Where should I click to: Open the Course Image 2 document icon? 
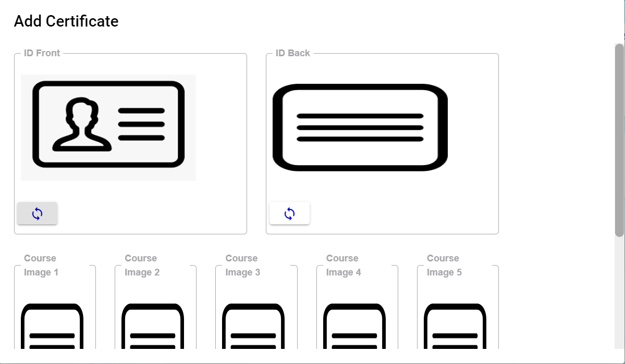tap(153, 326)
